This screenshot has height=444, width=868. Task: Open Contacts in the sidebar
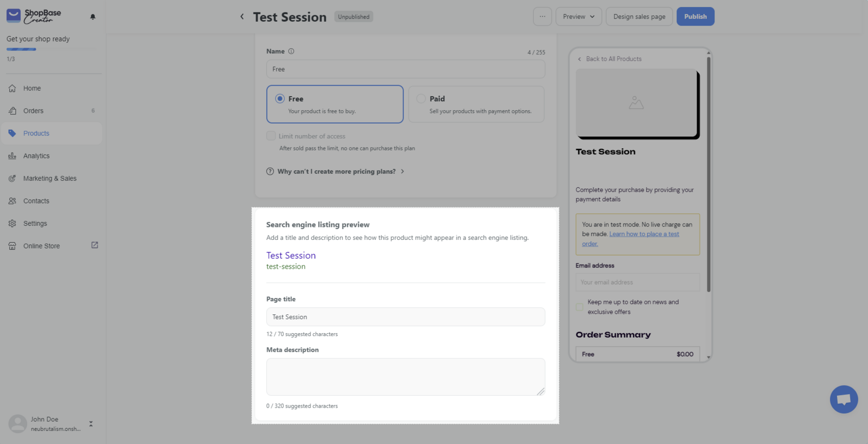point(52,201)
